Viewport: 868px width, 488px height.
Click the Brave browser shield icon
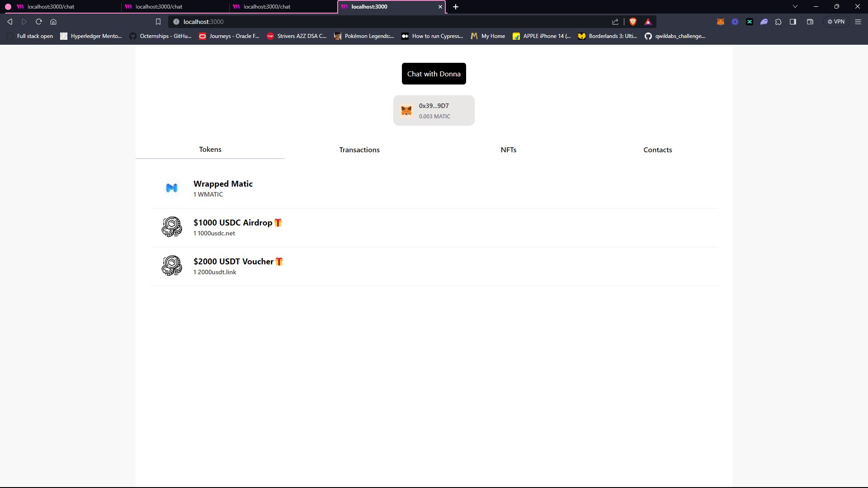click(x=633, y=21)
